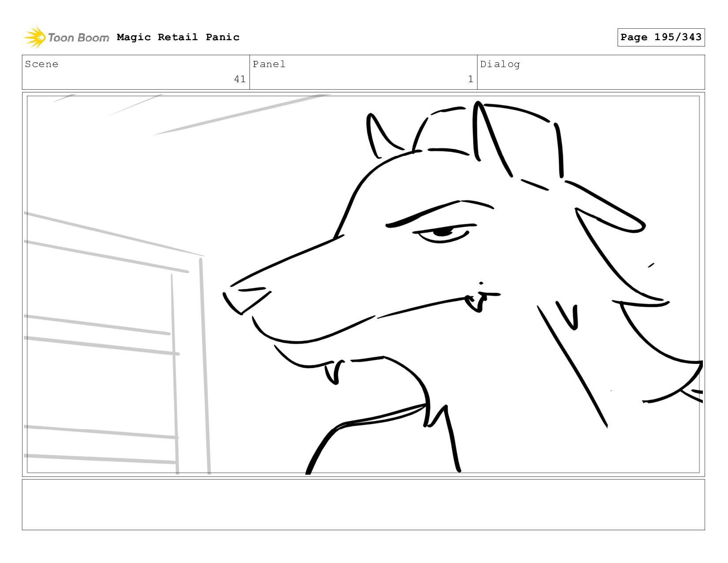Click the empty notes box below the panel
The image size is (728, 563).
(363, 505)
